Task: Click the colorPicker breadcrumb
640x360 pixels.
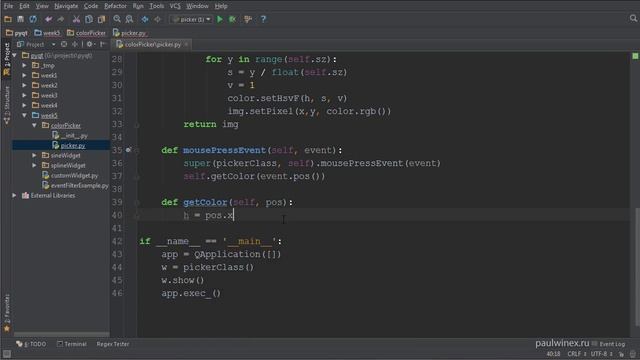Action: tap(86, 33)
